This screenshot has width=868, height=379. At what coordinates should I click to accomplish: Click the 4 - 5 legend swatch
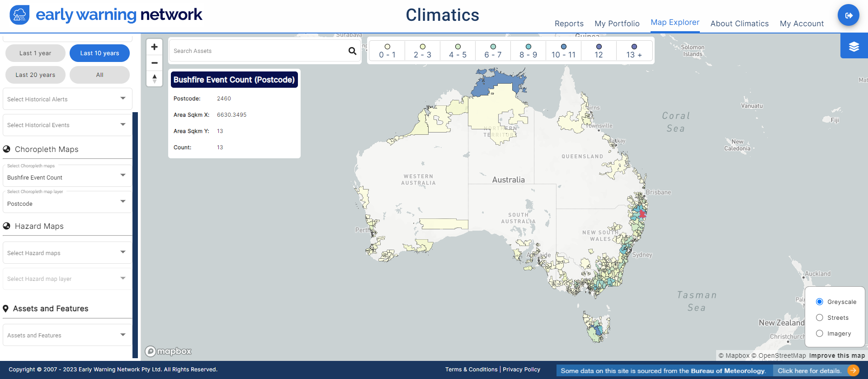pos(458,47)
